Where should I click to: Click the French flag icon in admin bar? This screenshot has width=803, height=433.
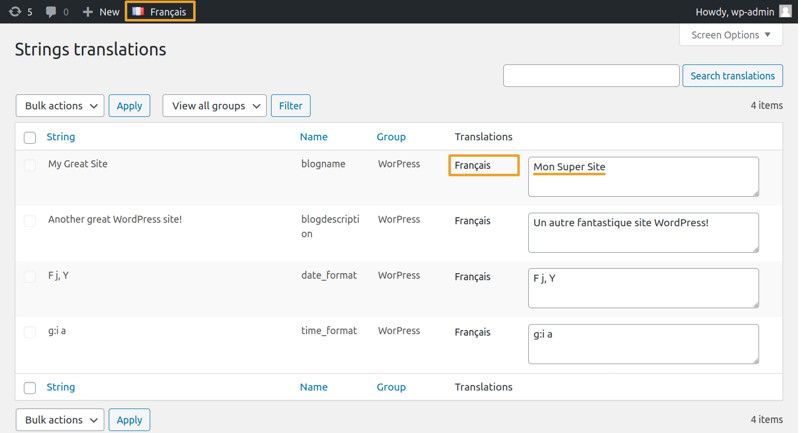(x=138, y=12)
